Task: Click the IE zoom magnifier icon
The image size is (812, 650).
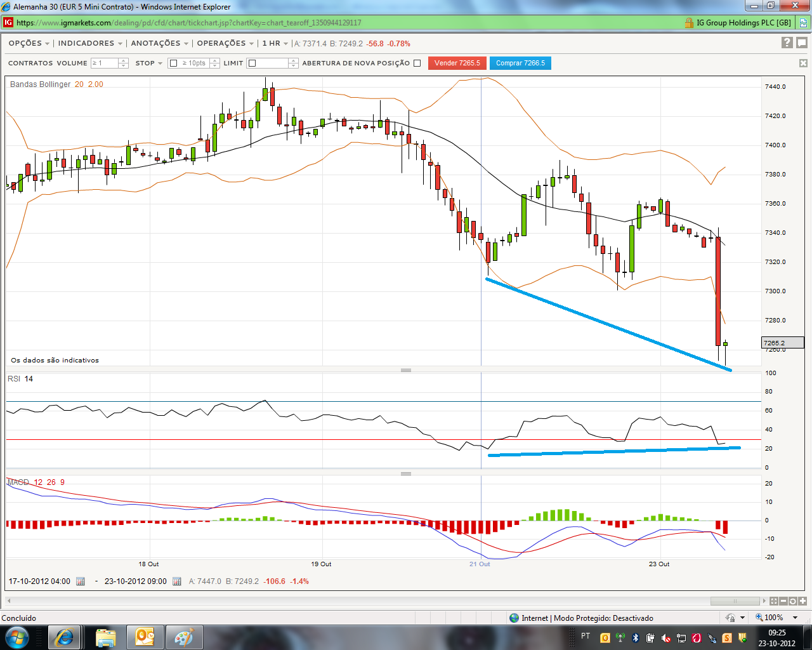Action: click(x=759, y=618)
